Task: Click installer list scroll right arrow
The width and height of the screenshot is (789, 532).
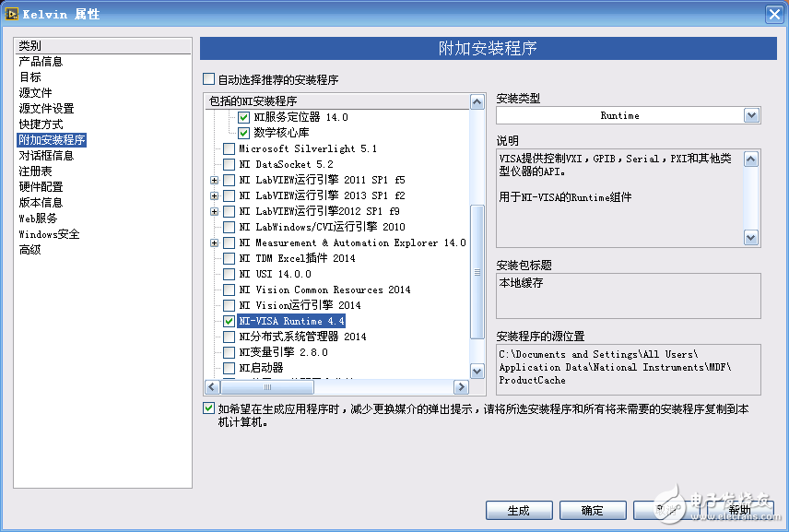Action: (461, 387)
